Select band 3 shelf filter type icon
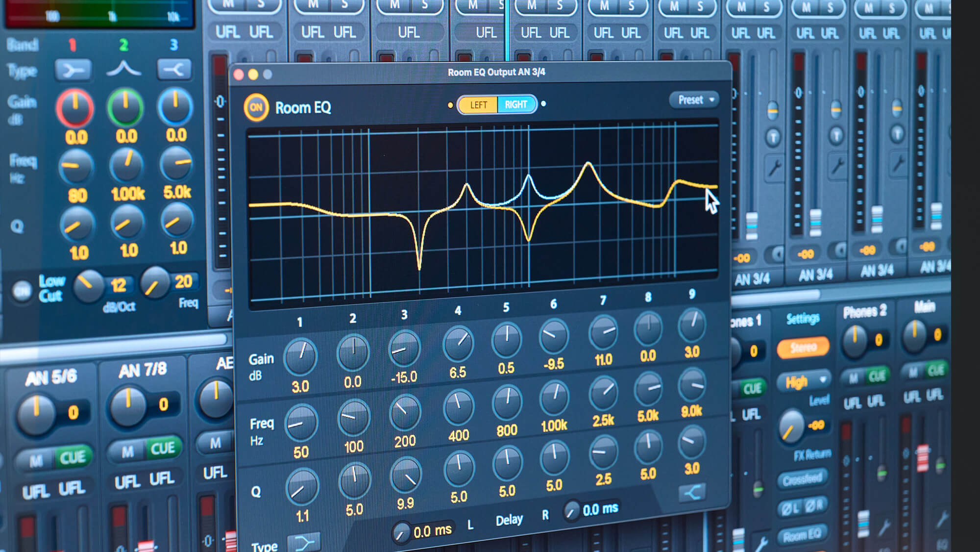 pyautogui.click(x=174, y=69)
